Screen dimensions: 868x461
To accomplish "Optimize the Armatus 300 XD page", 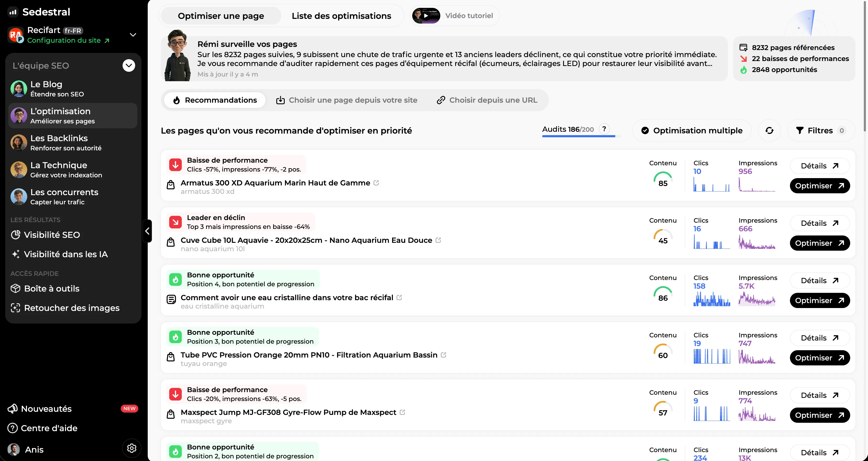I will tap(820, 186).
